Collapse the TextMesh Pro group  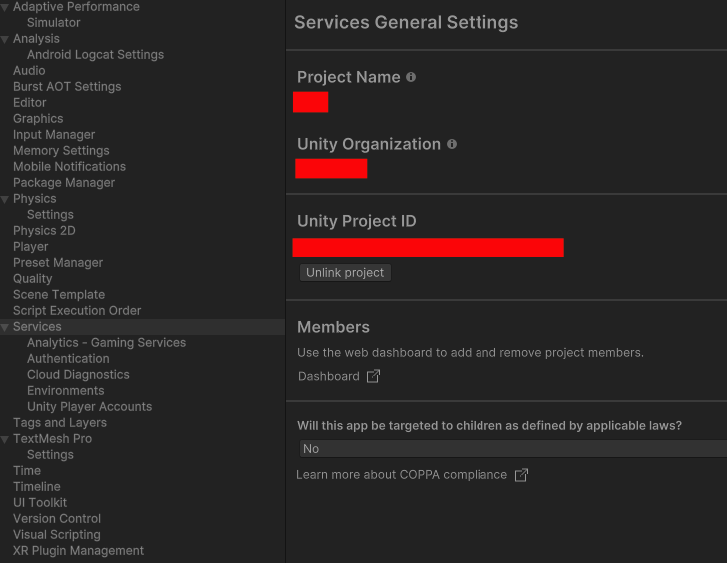[5, 439]
